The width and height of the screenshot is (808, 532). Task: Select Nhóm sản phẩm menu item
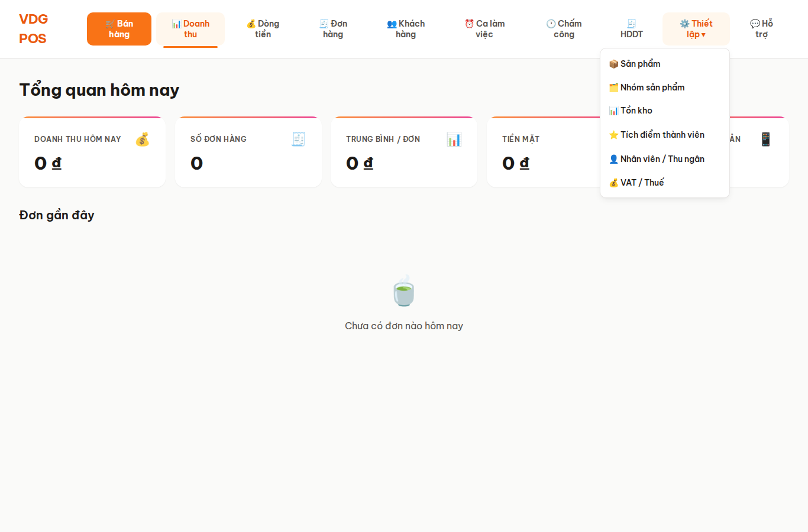[x=665, y=87]
